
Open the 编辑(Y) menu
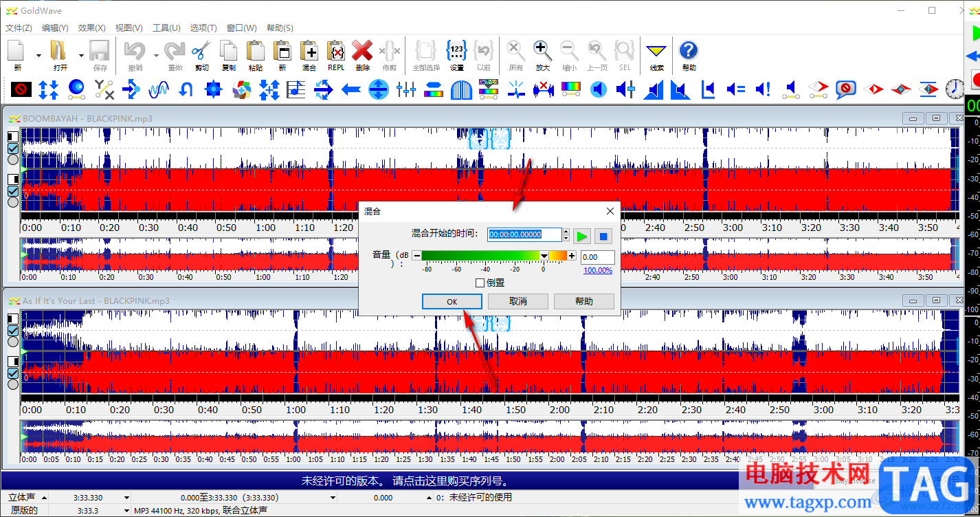[x=55, y=28]
